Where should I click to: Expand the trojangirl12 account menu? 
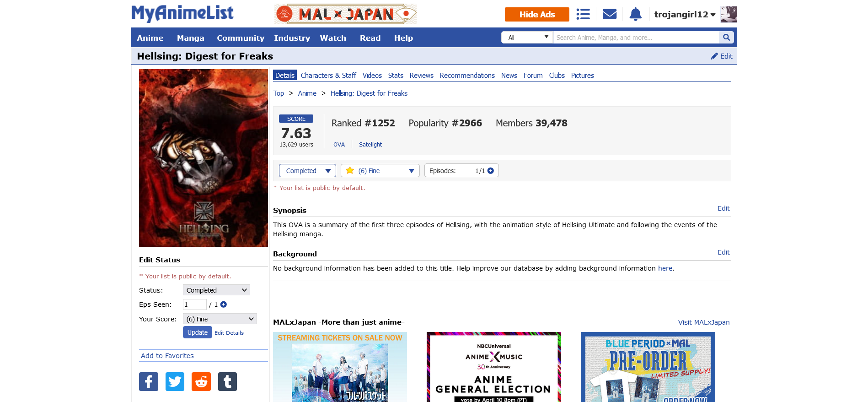(685, 15)
